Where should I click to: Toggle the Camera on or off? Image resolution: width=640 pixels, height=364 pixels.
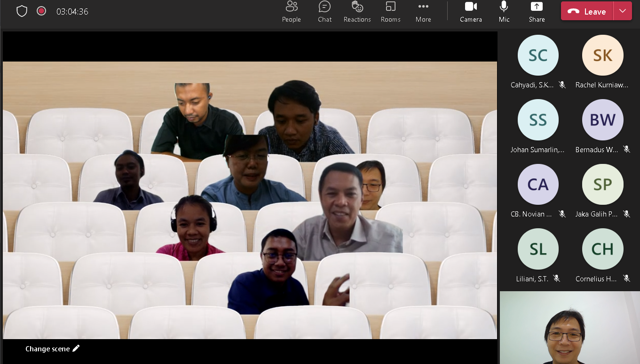tap(471, 11)
